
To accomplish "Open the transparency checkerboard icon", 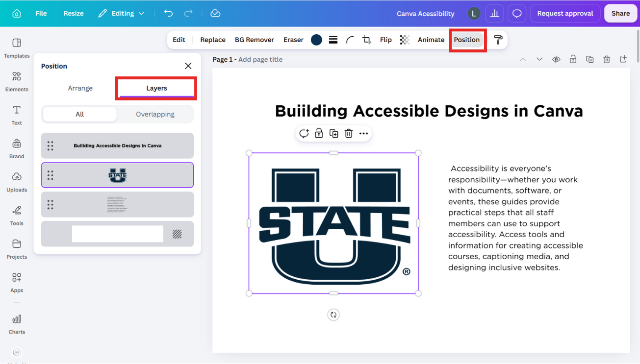I will pos(405,40).
